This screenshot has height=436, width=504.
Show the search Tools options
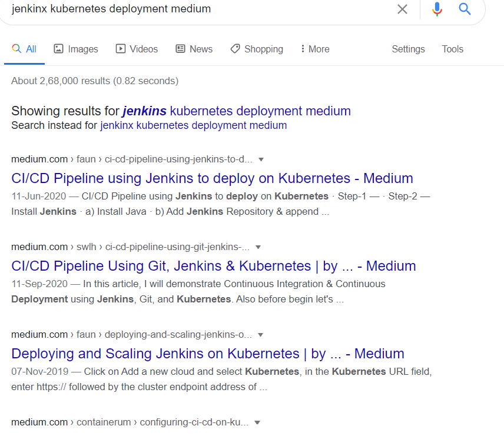(x=452, y=49)
